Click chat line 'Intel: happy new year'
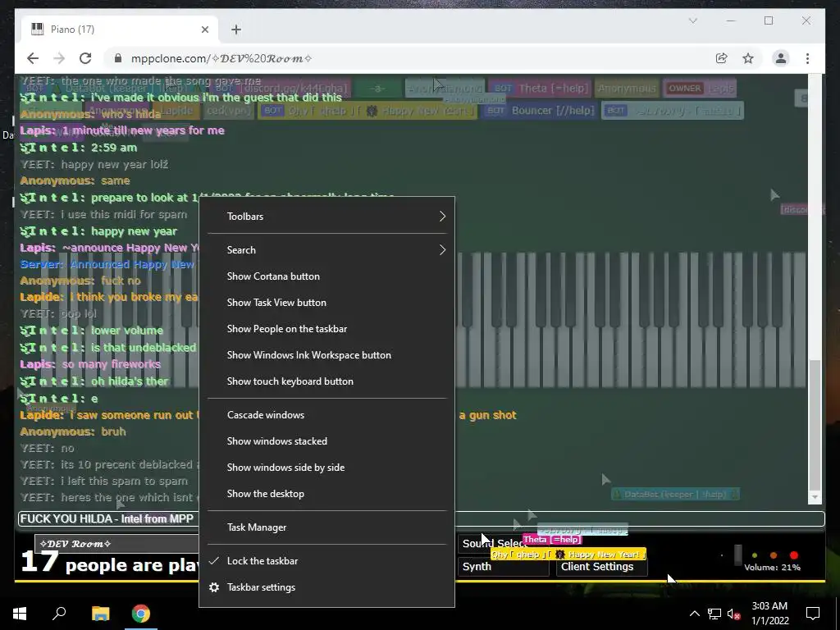This screenshot has height=630, width=840. click(x=98, y=231)
